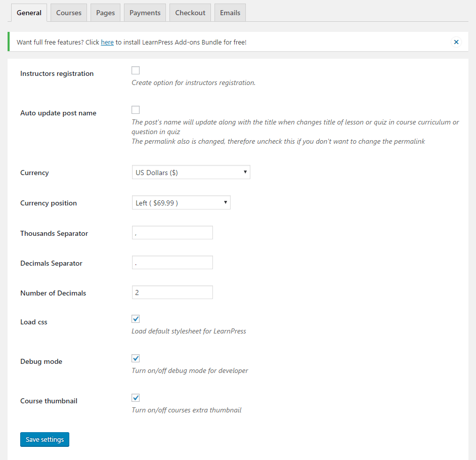Click into the Decimals Separator field

tap(172, 263)
